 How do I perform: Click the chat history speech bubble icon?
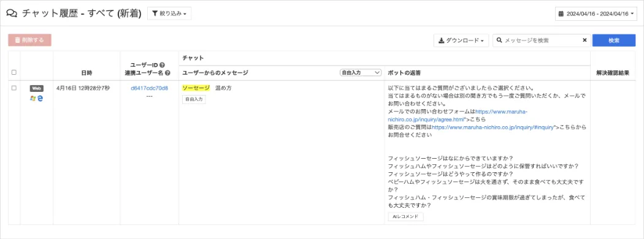pos(12,13)
